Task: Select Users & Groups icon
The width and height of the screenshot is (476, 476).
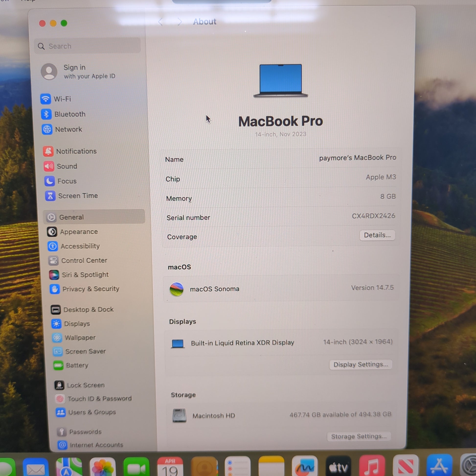Action: click(x=61, y=412)
